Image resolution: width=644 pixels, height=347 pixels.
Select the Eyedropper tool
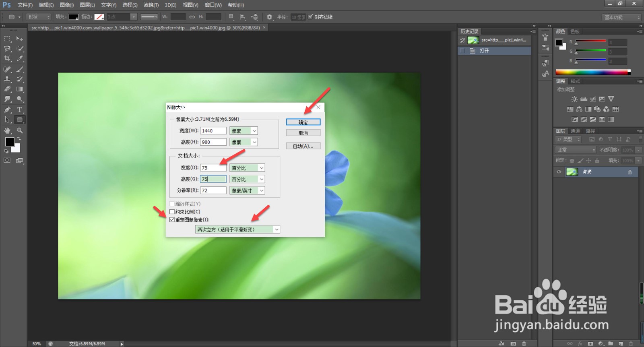19,59
